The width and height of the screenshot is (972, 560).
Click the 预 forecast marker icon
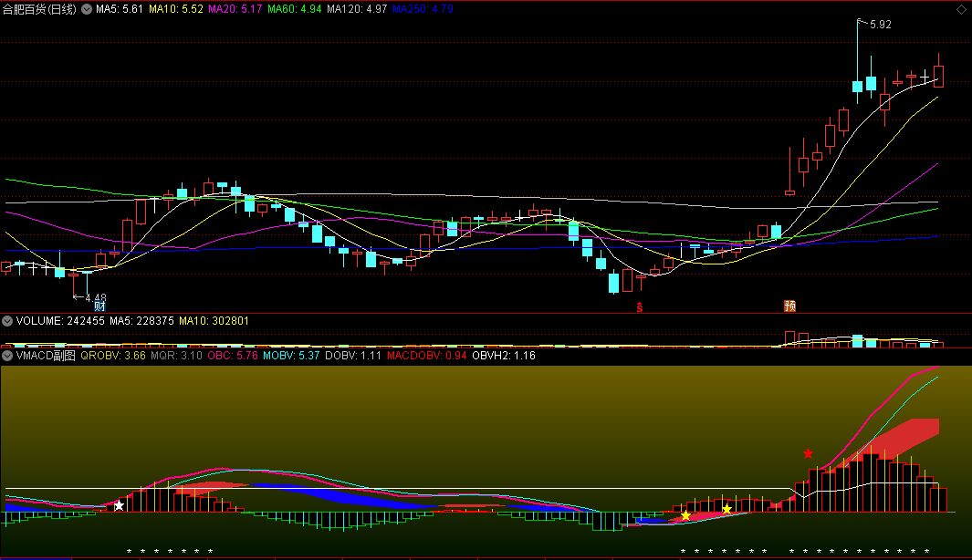[789, 306]
